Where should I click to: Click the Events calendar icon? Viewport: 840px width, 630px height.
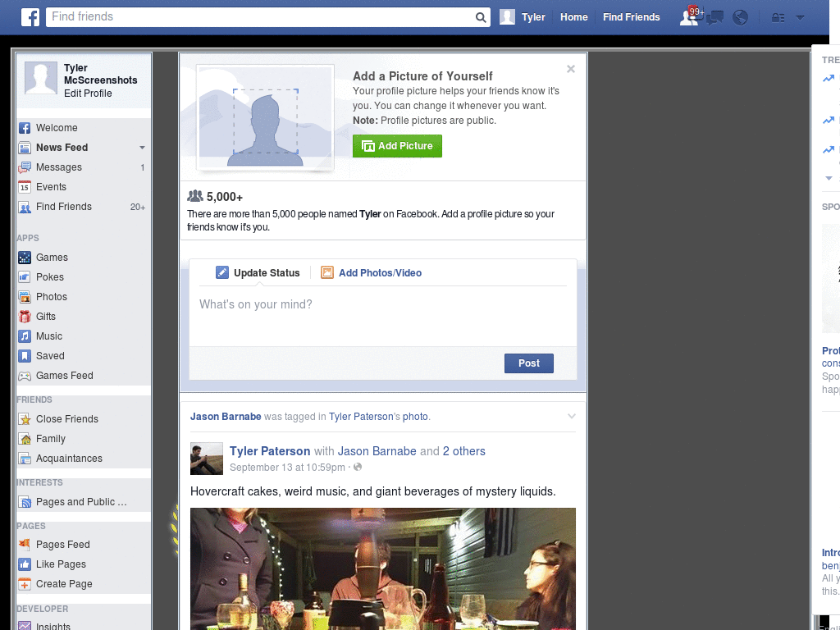pos(25,187)
